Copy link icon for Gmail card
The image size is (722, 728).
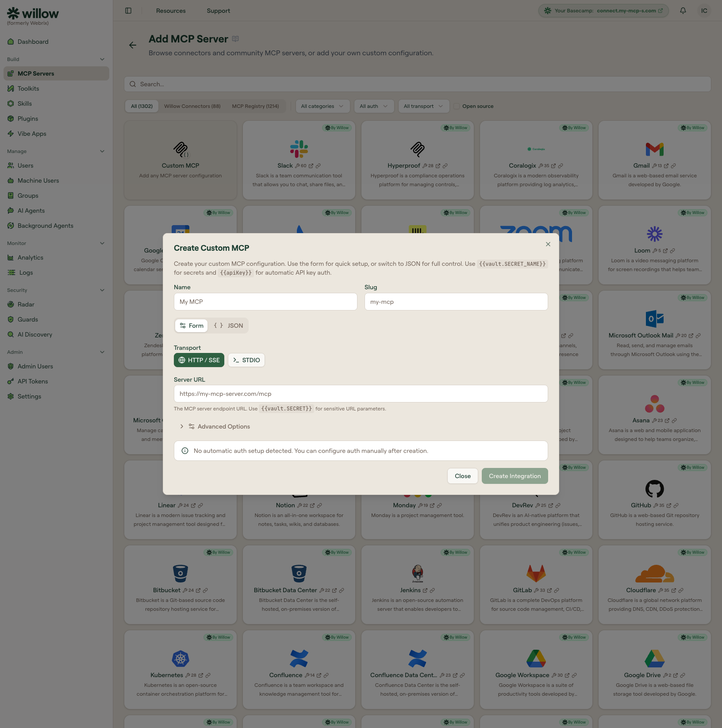(x=673, y=166)
